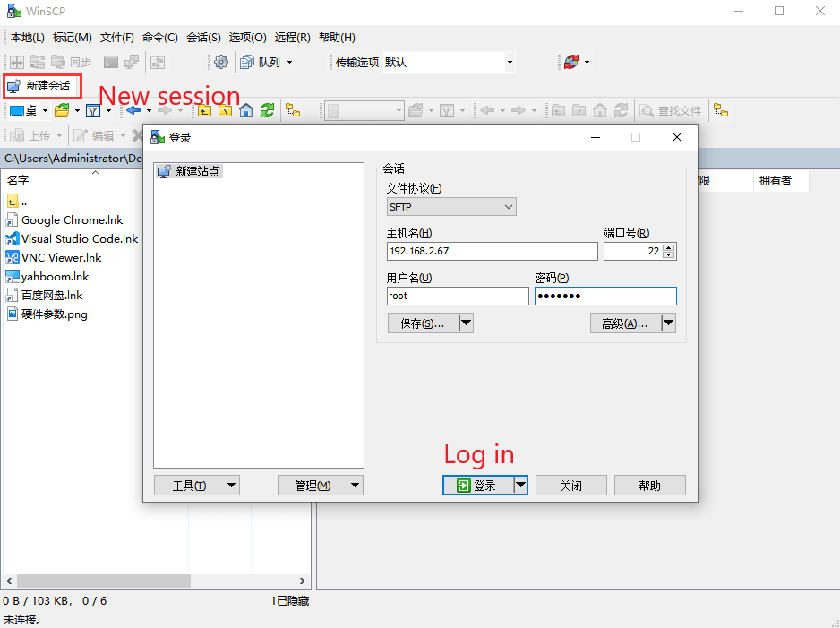Viewport: 840px width, 628px height.
Task: Click the open directory folder icon
Action: [62, 110]
